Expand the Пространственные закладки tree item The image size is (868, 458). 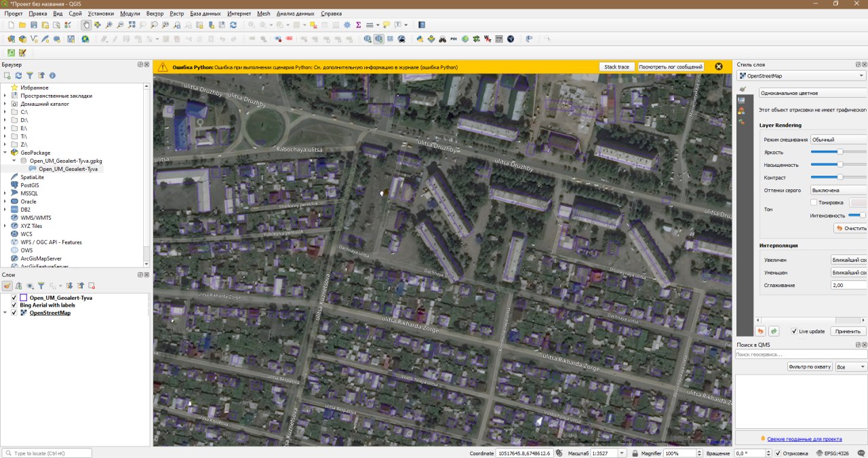coord(5,96)
